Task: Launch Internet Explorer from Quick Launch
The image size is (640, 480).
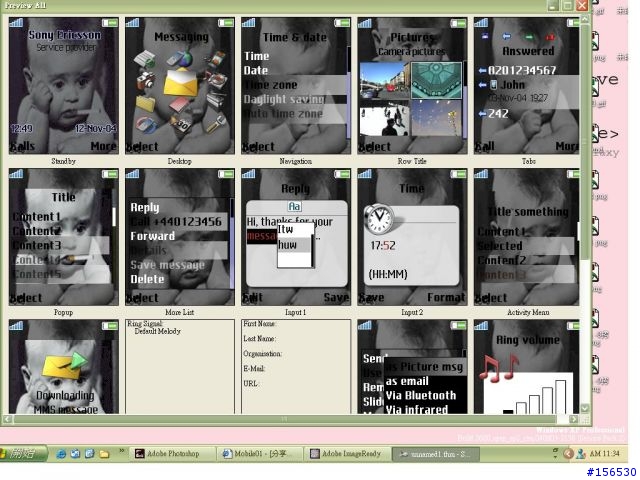Action: 61,454
